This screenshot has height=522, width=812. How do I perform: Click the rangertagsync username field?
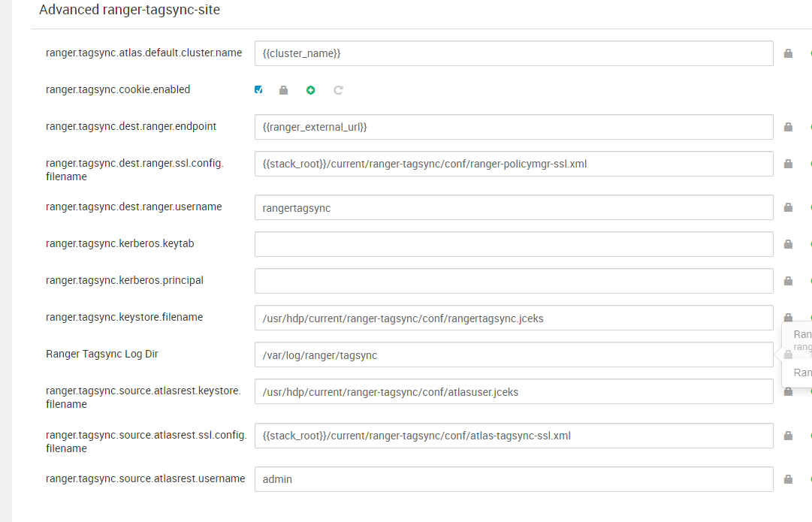[x=514, y=207]
